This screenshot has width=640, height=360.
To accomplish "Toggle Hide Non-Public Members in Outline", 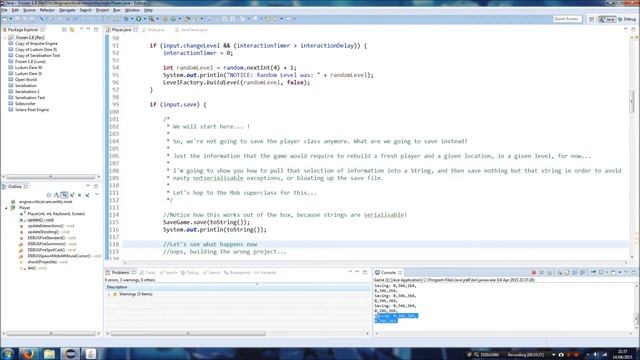I will coord(80,195).
